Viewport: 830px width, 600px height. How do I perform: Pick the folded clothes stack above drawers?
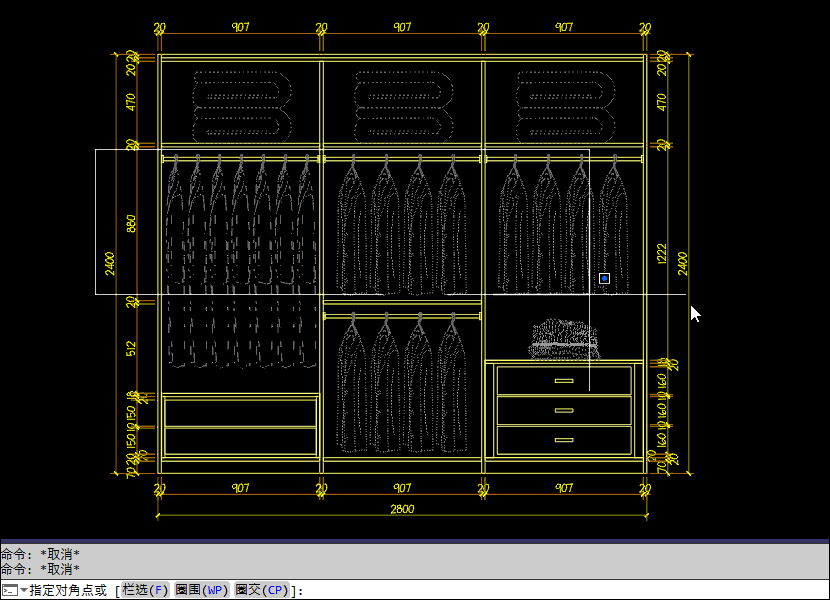[565, 338]
